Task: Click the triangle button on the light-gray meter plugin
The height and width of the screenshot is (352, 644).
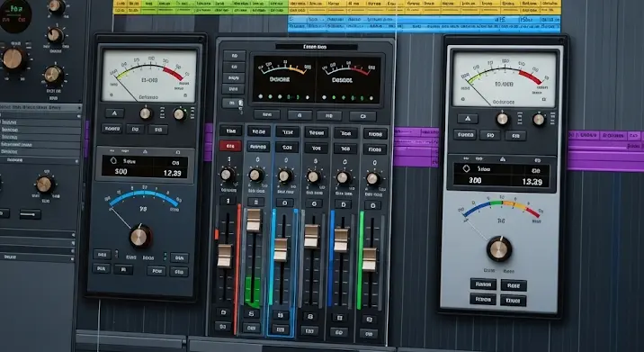Action: click(x=468, y=119)
